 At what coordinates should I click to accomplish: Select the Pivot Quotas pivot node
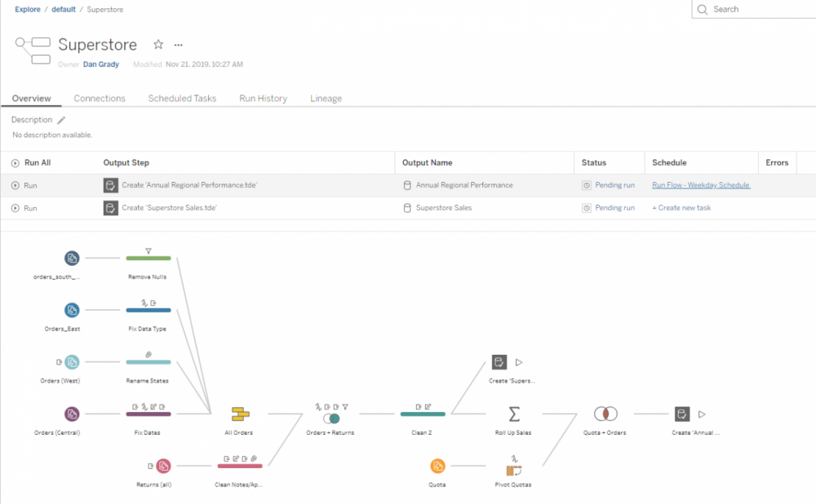[x=514, y=471]
